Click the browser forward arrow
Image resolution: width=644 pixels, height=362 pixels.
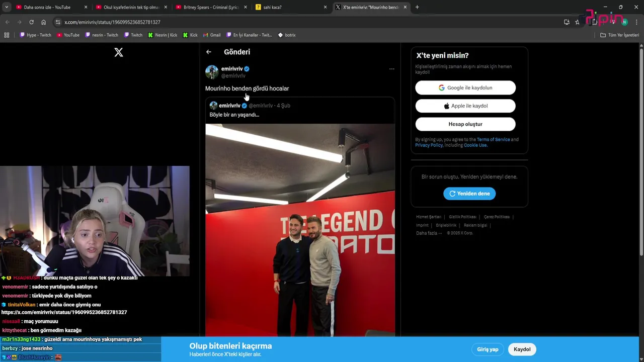point(19,22)
